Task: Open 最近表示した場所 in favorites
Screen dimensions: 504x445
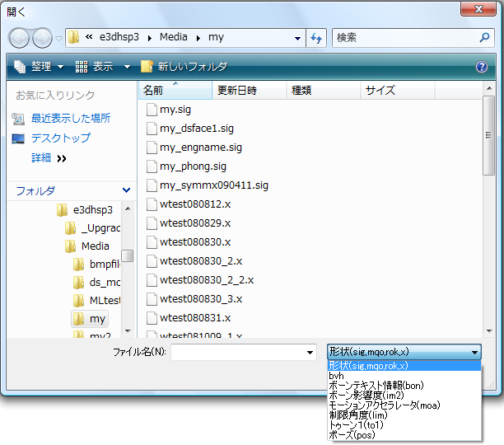Action: pos(70,119)
